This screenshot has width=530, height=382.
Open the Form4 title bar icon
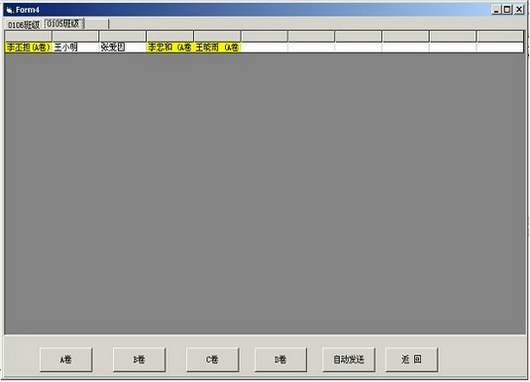coord(9,10)
